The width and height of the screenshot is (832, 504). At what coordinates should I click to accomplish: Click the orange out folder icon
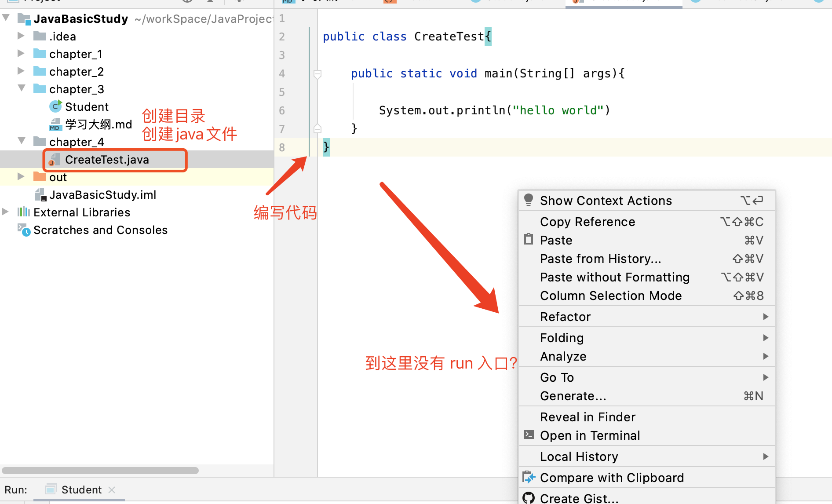[40, 177]
